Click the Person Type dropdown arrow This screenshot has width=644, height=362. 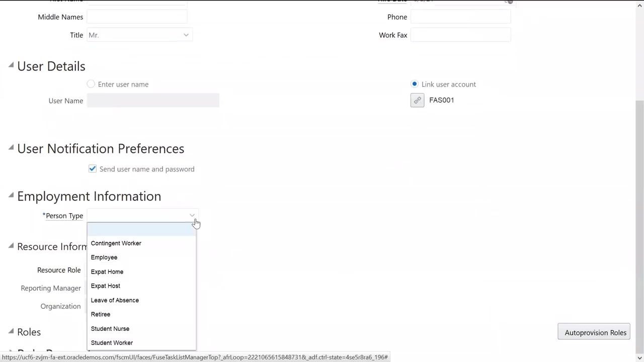(x=192, y=216)
